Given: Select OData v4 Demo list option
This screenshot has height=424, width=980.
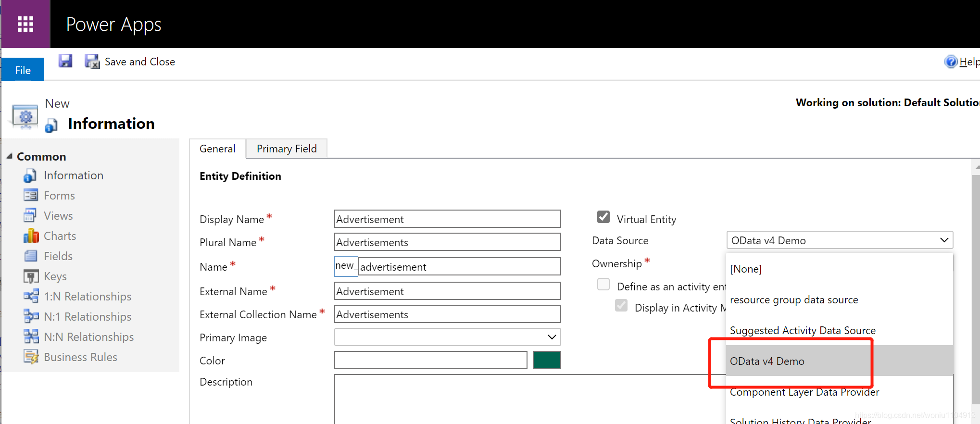Looking at the screenshot, I should point(840,361).
